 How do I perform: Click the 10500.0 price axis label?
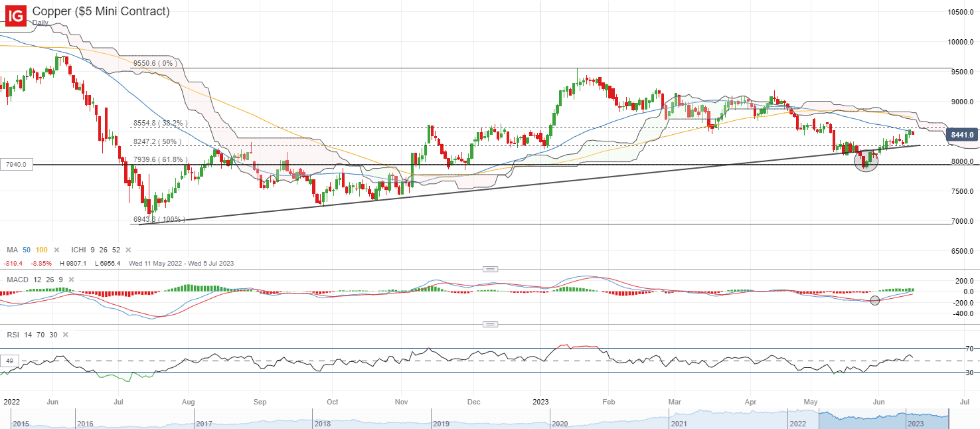point(961,12)
